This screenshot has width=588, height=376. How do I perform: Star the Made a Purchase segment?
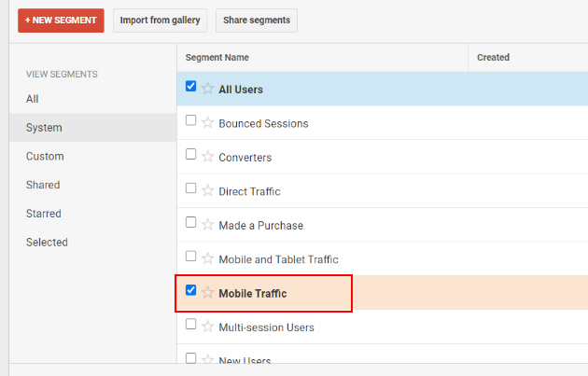(x=207, y=225)
